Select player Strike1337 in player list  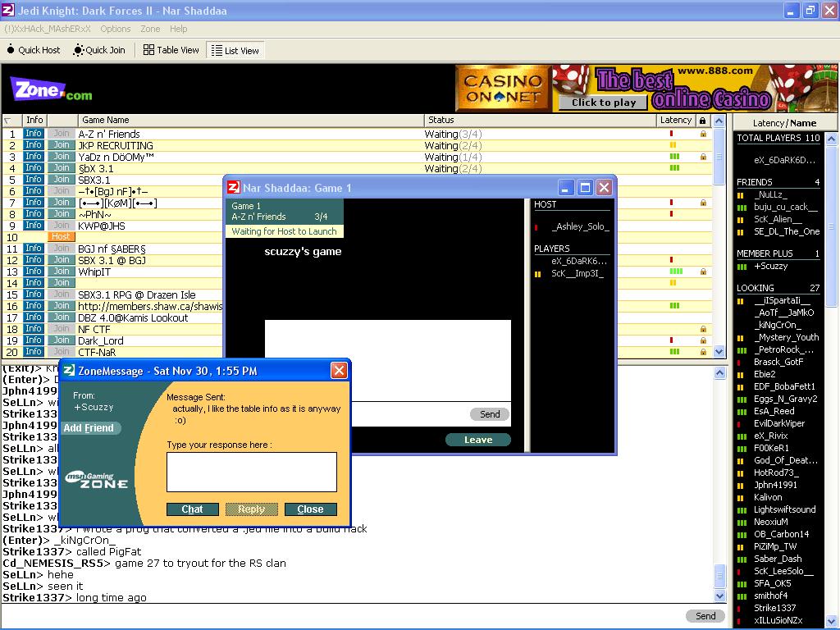point(774,608)
